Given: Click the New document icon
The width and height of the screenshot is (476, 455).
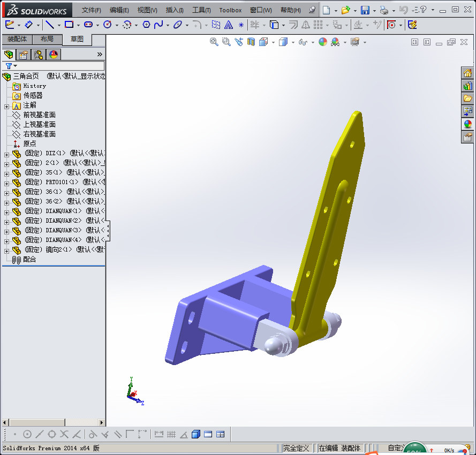Looking at the screenshot, I should 326,10.
